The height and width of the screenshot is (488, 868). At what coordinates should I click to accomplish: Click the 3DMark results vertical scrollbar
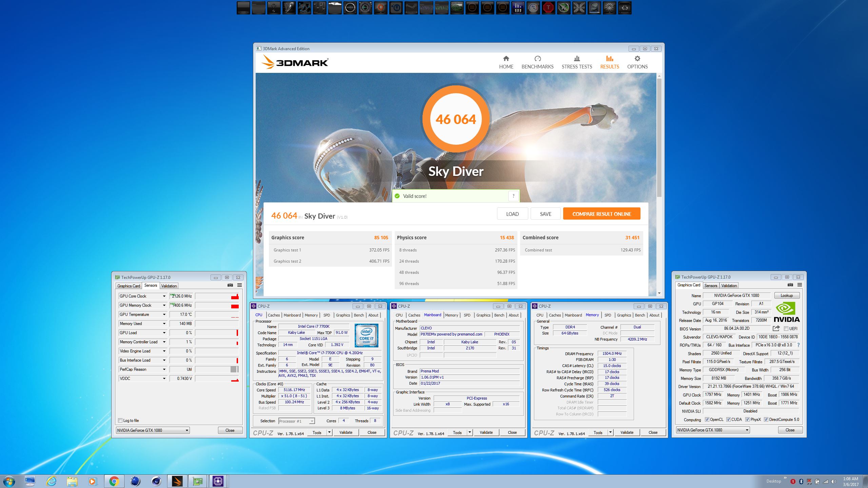659,136
